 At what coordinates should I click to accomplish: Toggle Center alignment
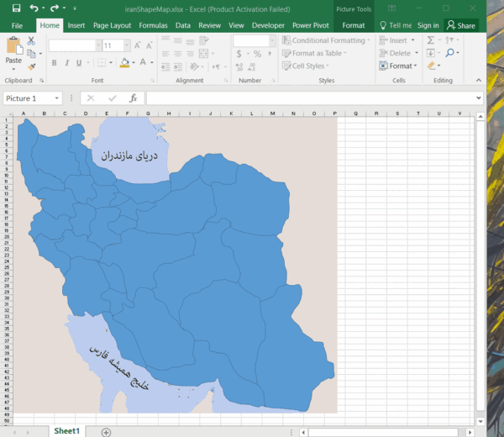point(178,54)
